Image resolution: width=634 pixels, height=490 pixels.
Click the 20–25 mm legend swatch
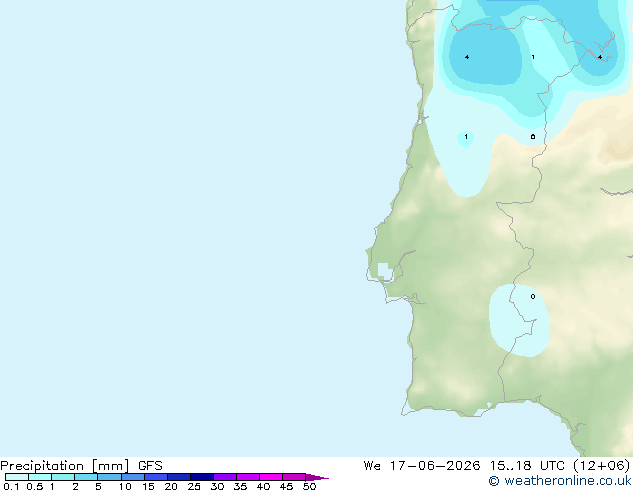pyautogui.click(x=179, y=477)
